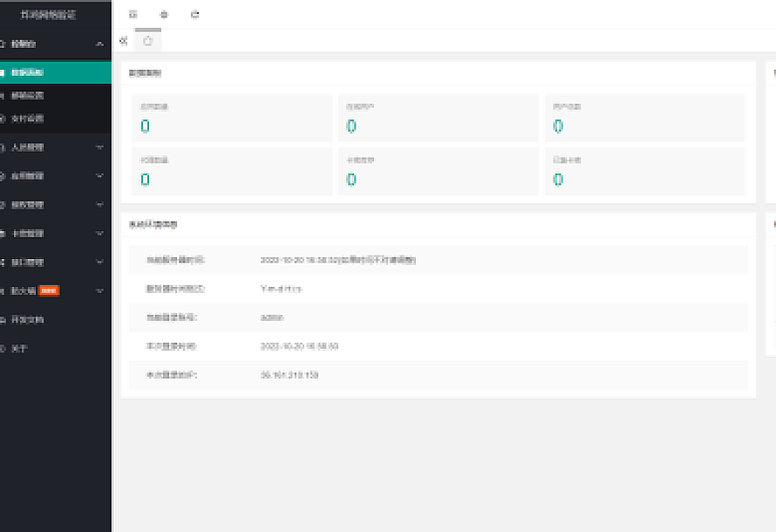This screenshot has height=532, width=776.
Task: Click the 支付设置 icon in the submenu
Action: coord(3,119)
